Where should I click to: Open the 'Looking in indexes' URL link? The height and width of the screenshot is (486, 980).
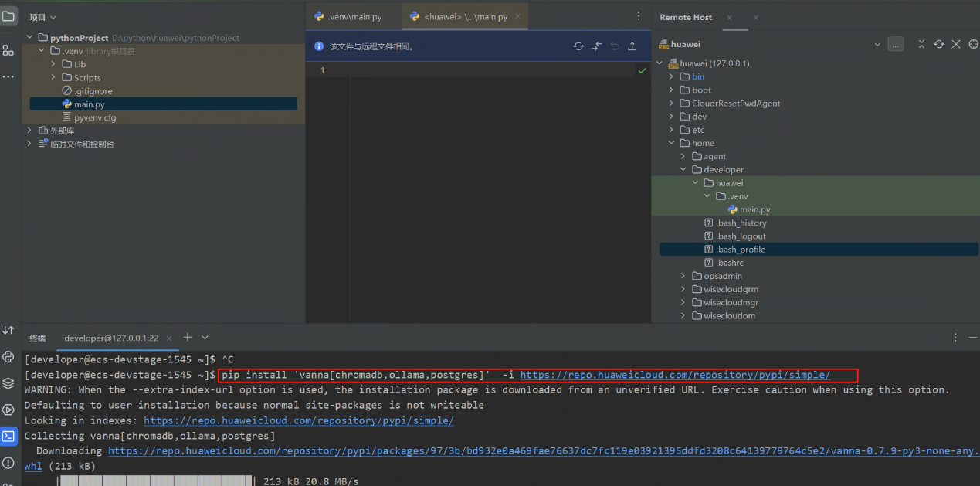pos(299,420)
